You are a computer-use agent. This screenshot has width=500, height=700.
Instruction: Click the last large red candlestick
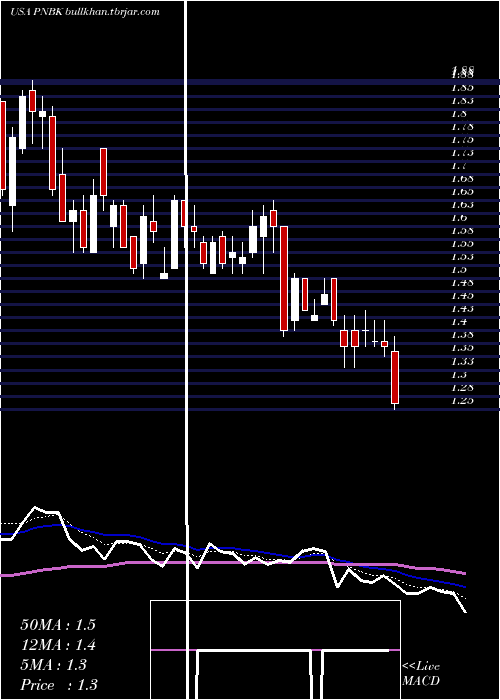395,377
